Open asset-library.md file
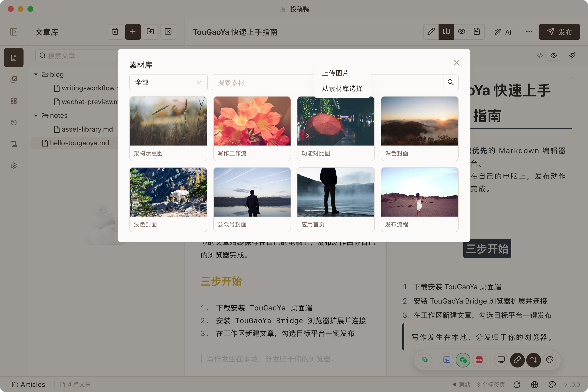This screenshot has width=588, height=392. coord(84,129)
